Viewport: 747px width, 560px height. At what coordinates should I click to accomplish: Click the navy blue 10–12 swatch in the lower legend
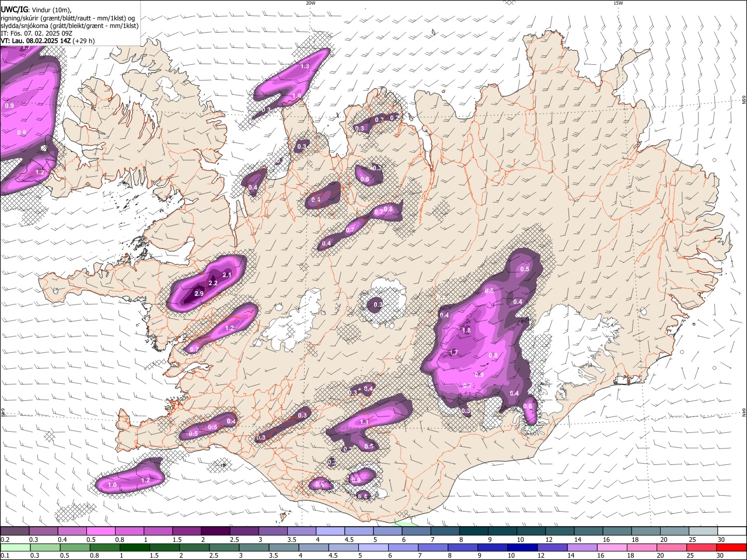coord(522,548)
